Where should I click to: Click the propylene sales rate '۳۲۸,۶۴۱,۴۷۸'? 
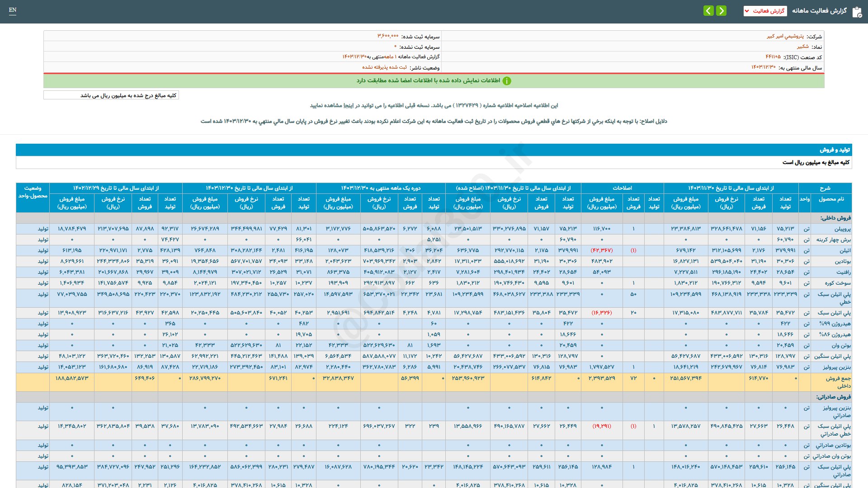[726, 229]
